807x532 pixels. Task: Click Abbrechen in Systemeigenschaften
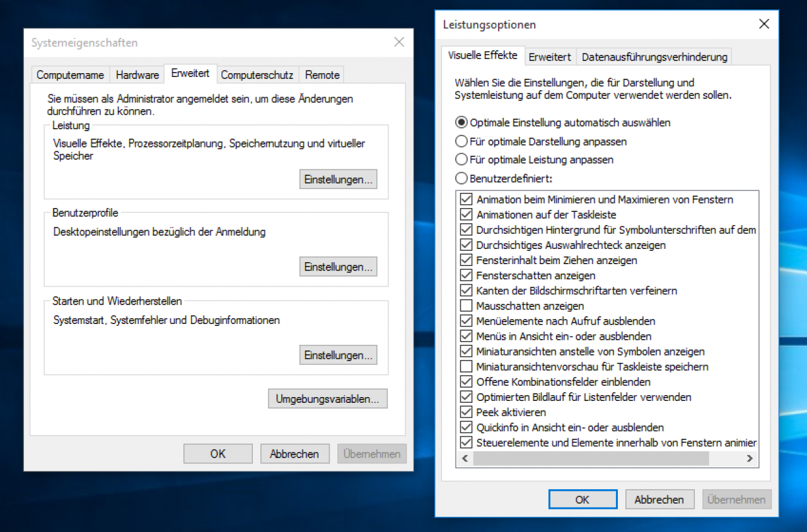pos(294,453)
